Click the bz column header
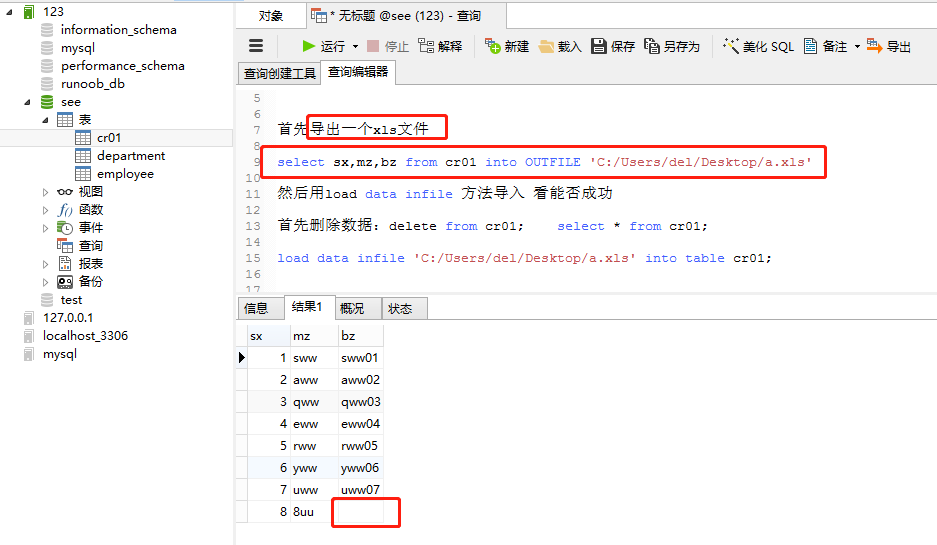 coord(360,336)
